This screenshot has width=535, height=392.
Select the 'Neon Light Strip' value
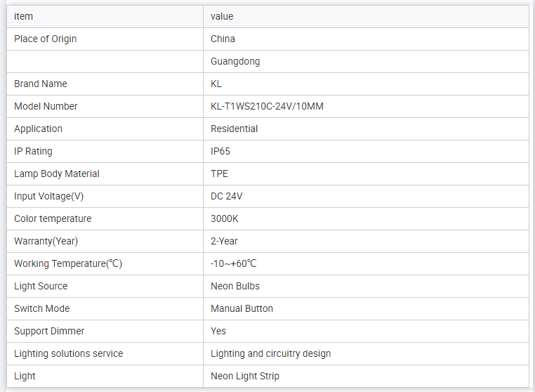[245, 376]
